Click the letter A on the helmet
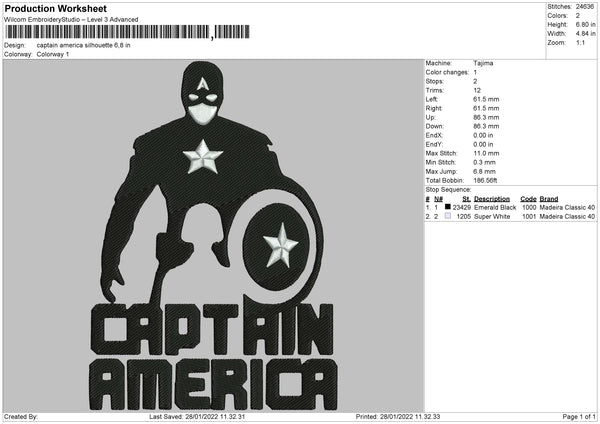Viewport: 600px width, 424px height. [205, 81]
